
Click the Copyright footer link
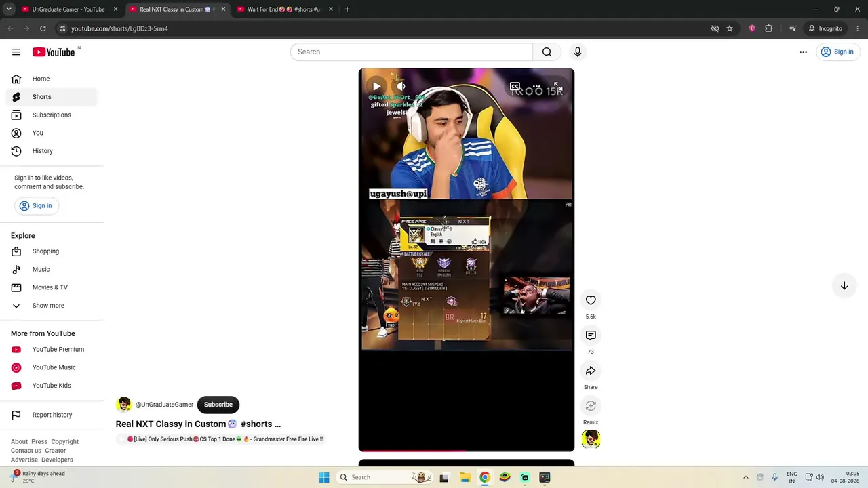point(64,441)
